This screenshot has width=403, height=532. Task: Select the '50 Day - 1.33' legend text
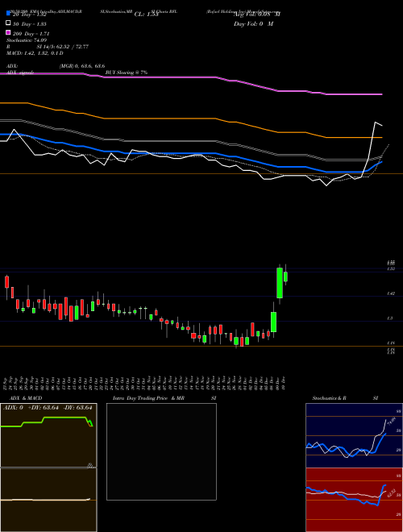[x=30, y=23]
